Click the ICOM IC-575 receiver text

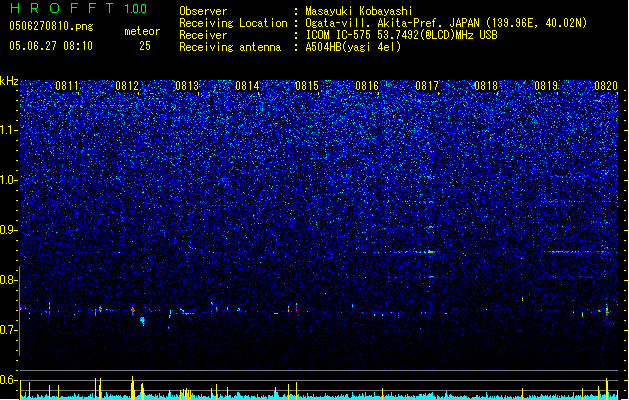[x=401, y=35]
